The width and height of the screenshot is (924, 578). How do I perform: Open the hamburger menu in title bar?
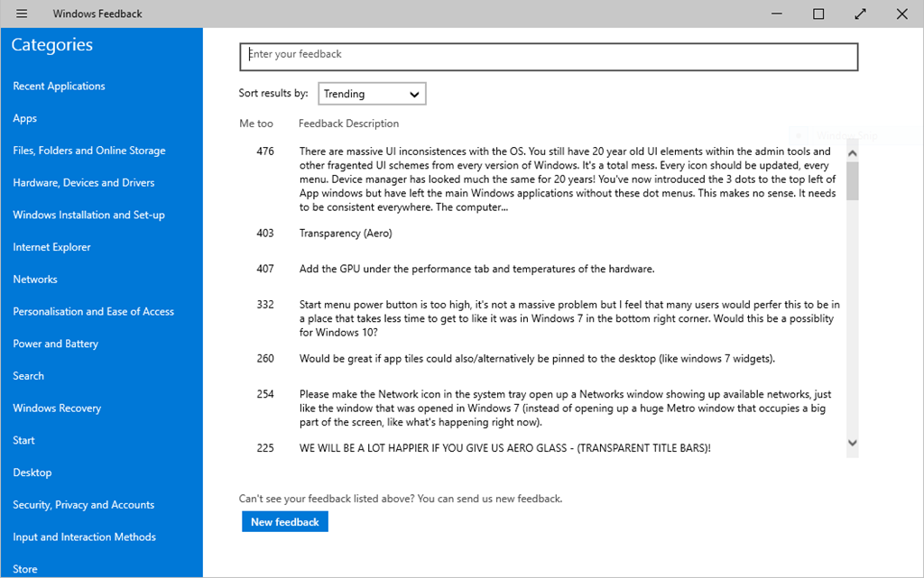22,14
